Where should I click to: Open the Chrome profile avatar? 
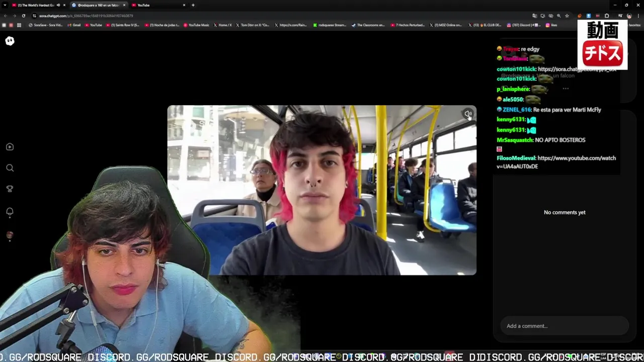[x=629, y=16]
